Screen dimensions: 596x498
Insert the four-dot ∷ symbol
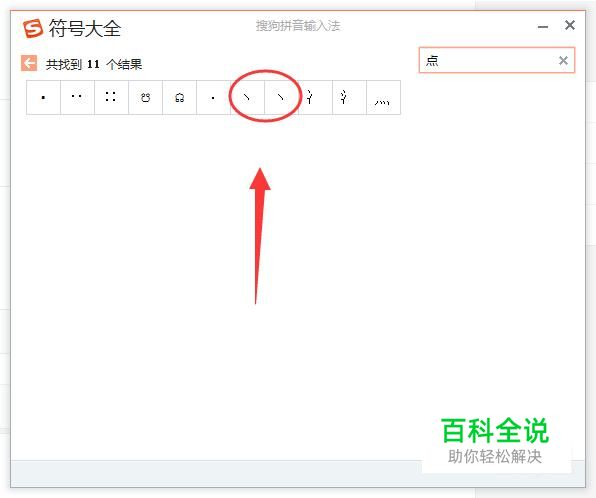tap(111, 97)
